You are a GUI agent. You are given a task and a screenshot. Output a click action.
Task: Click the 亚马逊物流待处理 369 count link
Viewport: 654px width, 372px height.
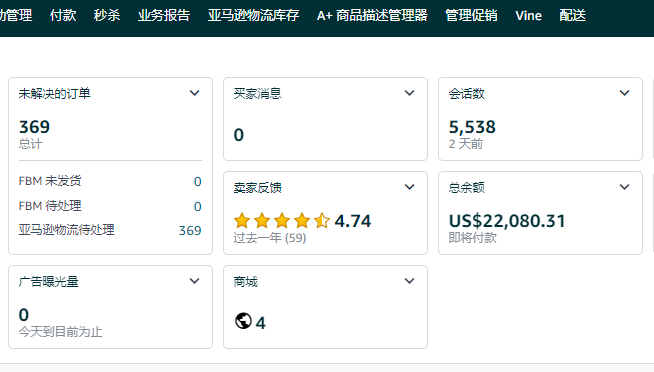coord(190,230)
